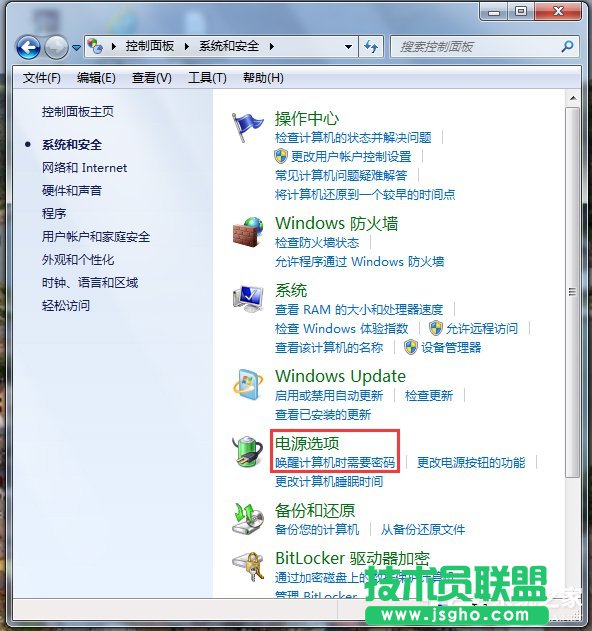Expand arrow after 控制面板 in breadcrumb

[186, 47]
